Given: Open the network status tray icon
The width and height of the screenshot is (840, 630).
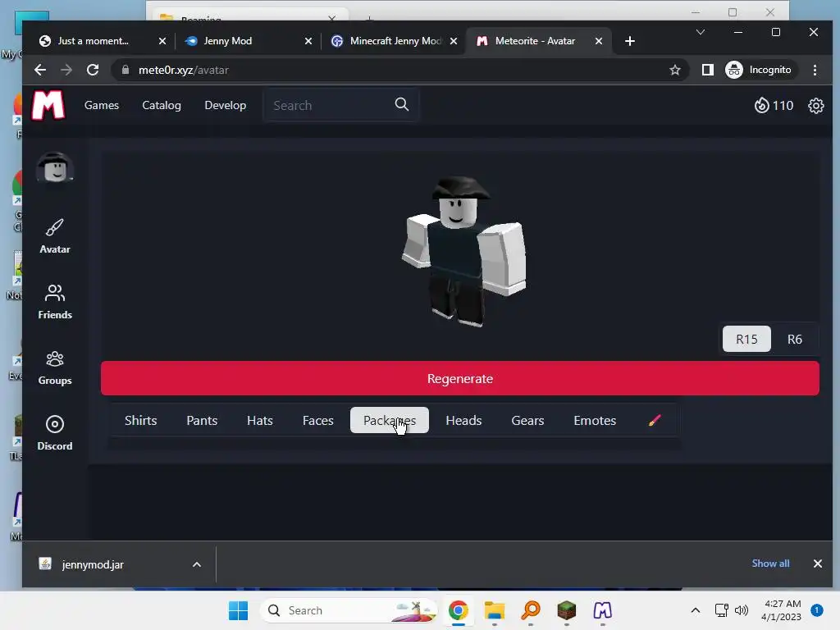Looking at the screenshot, I should pos(722,610).
